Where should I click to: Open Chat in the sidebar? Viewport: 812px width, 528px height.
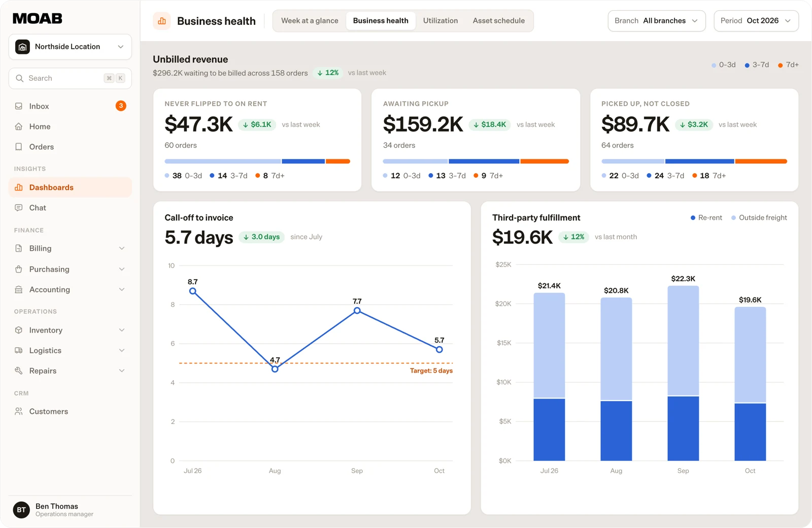pyautogui.click(x=70, y=208)
